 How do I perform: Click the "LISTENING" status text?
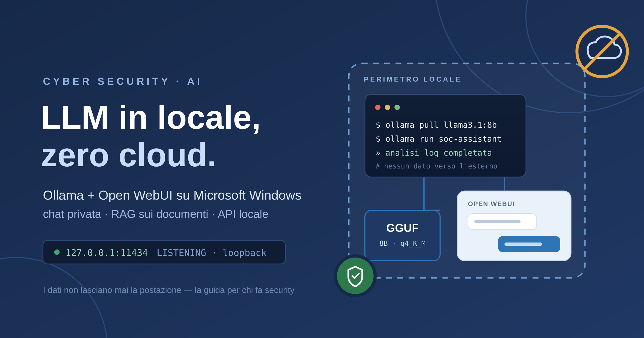pyautogui.click(x=181, y=253)
